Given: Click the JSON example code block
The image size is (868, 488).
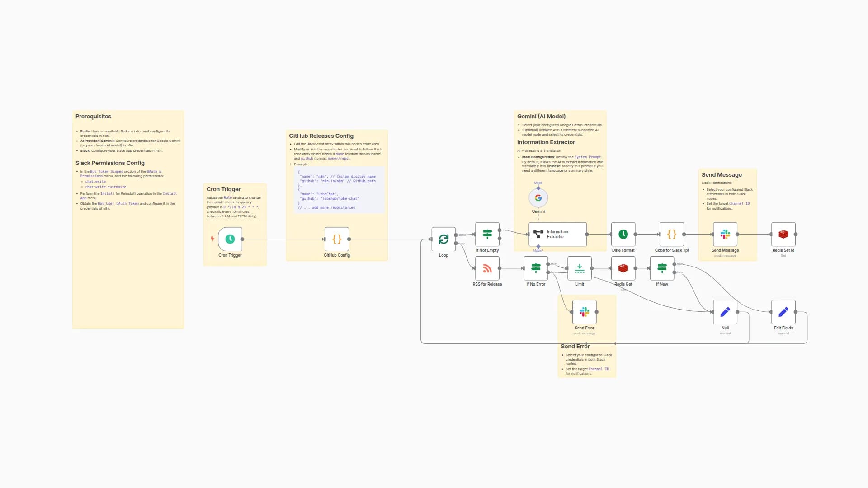Looking at the screenshot, I should [x=339, y=190].
